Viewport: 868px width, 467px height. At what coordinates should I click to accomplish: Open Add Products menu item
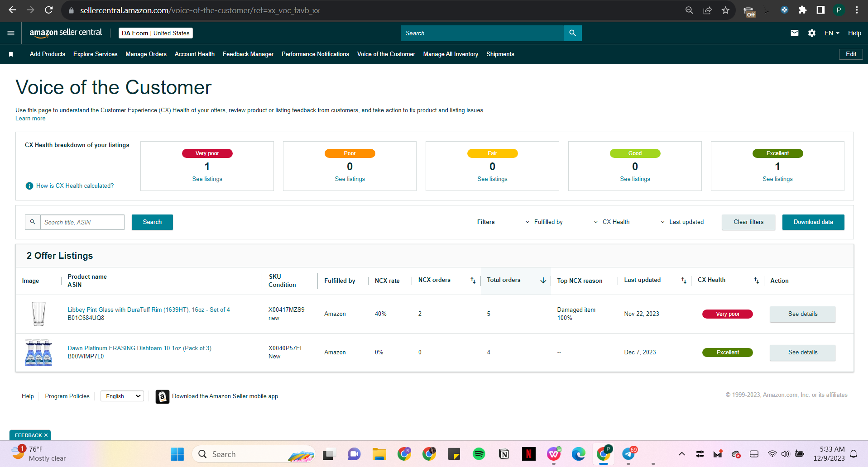pyautogui.click(x=48, y=54)
